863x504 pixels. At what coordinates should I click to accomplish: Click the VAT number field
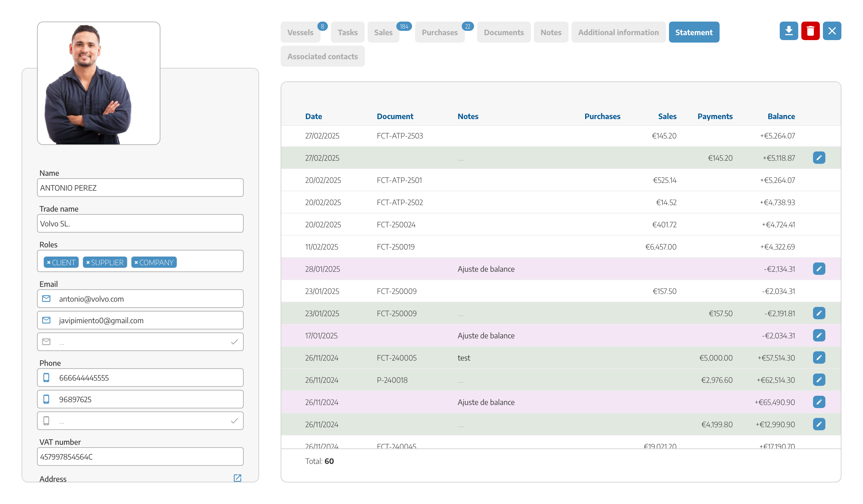pos(140,456)
